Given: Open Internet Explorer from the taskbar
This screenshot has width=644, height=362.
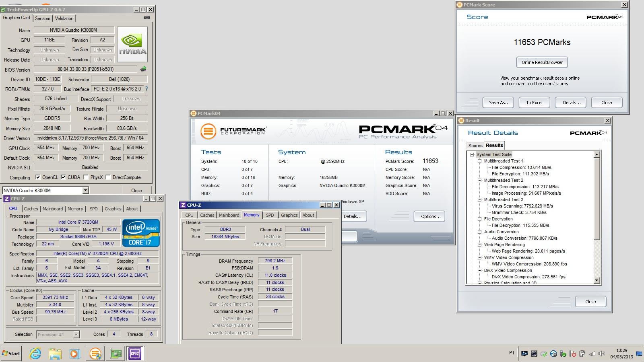Looking at the screenshot, I should click(35, 354).
